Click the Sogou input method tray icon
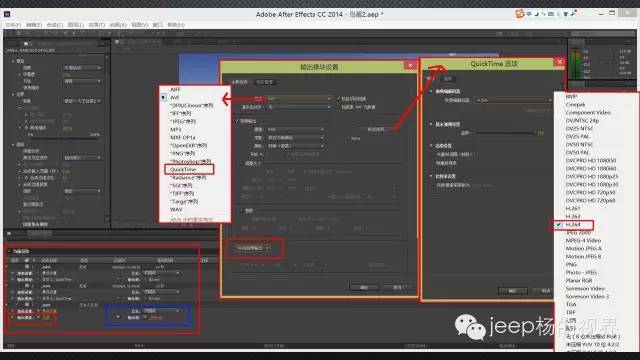 click(520, 14)
